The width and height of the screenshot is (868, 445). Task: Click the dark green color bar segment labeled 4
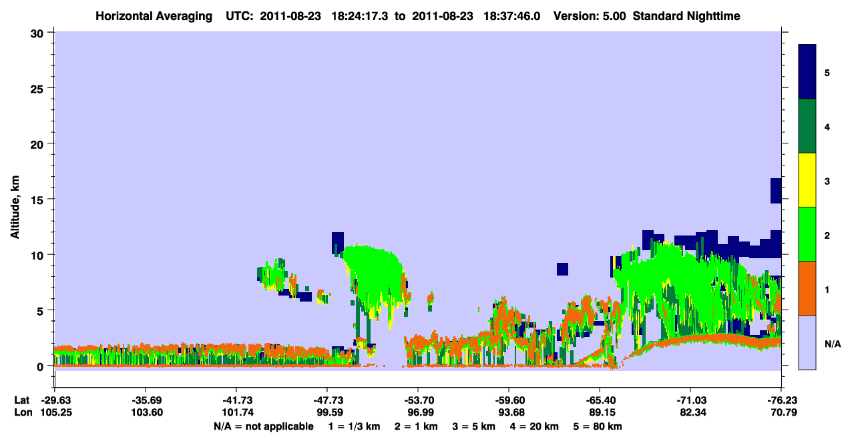point(807,126)
